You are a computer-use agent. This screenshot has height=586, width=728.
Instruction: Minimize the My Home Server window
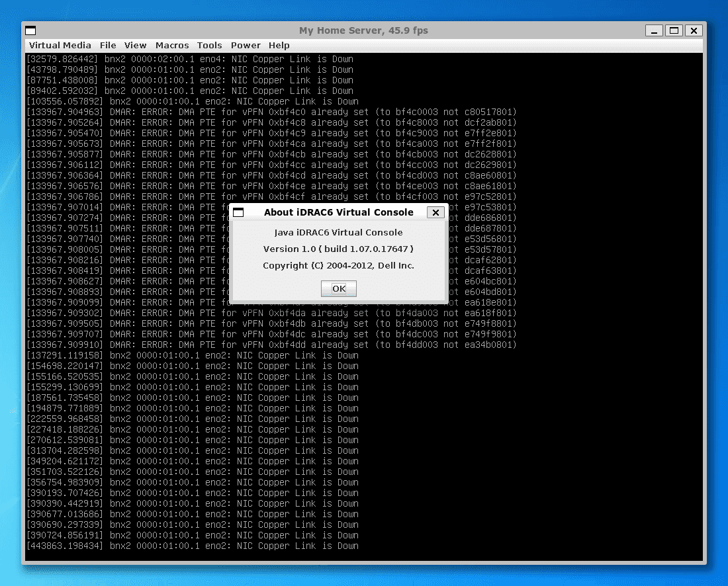click(x=654, y=30)
